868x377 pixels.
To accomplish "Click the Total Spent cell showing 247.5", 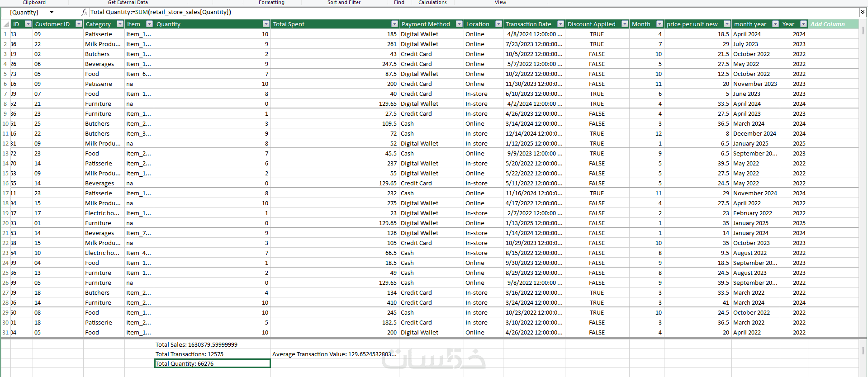I will [x=335, y=64].
